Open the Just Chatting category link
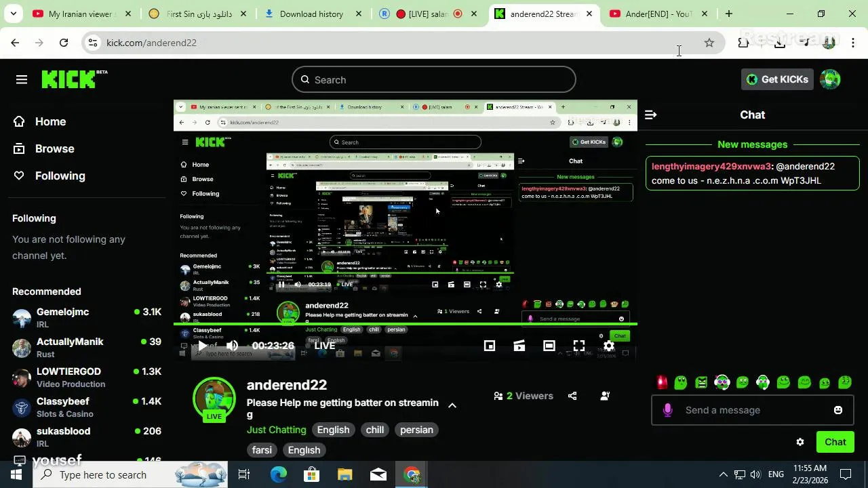This screenshot has width=868, height=488. (x=277, y=430)
